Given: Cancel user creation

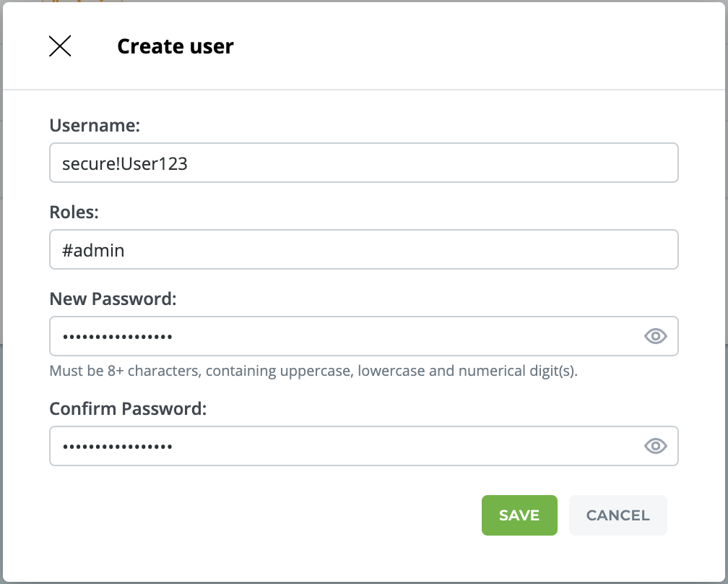Looking at the screenshot, I should click(x=617, y=515).
